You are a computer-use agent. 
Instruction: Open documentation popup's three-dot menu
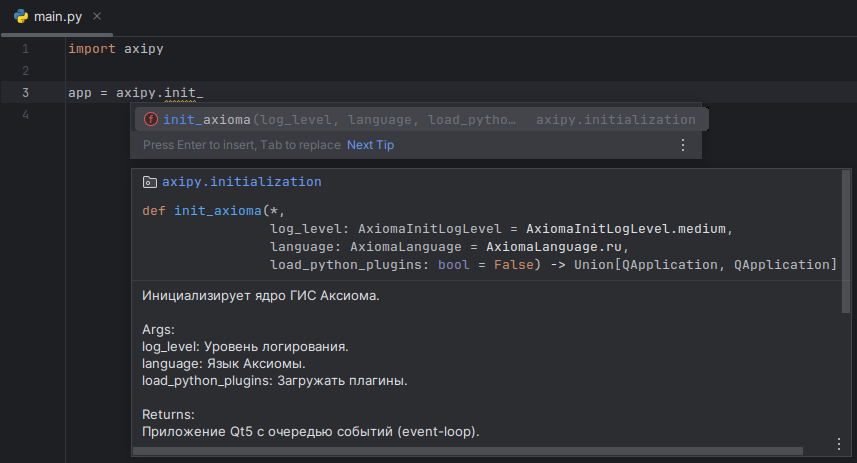(x=838, y=444)
